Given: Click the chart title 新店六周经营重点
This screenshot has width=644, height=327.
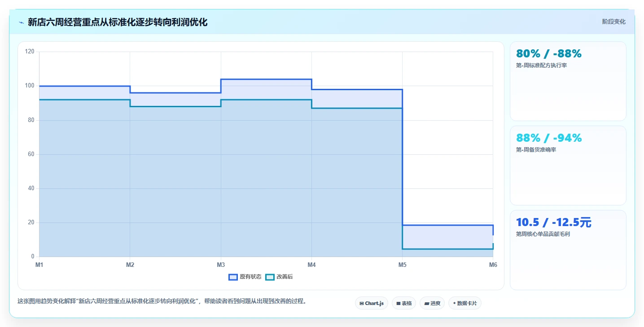Looking at the screenshot, I should tap(118, 22).
